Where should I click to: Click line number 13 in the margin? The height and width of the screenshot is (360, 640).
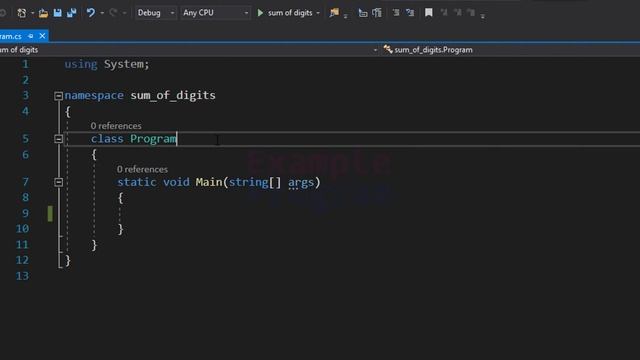(22, 276)
